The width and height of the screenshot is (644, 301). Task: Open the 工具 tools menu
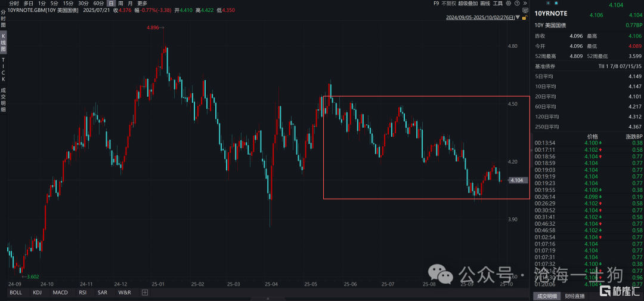498,4
